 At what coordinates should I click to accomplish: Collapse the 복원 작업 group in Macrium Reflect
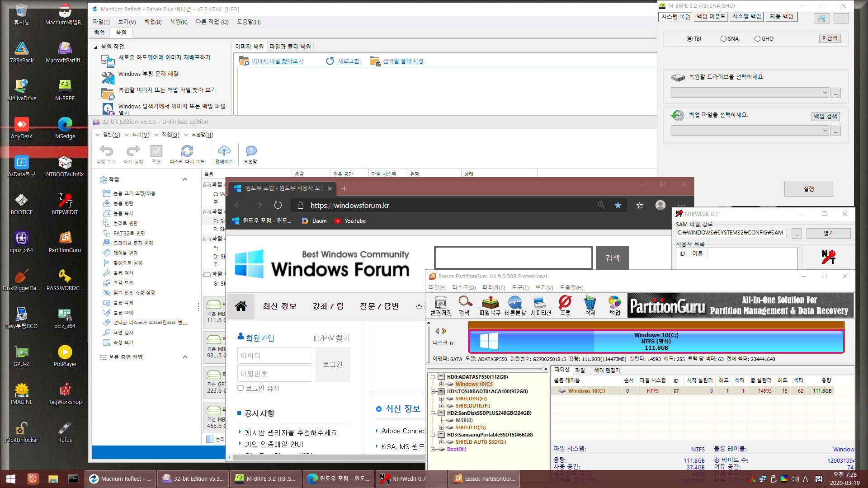[96, 47]
